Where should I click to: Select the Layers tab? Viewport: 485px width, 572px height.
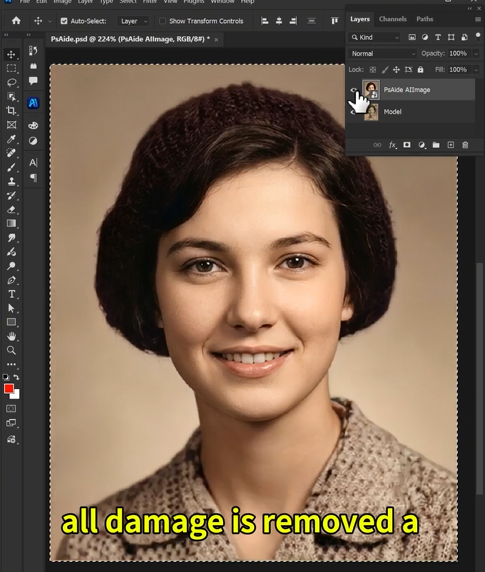(x=360, y=19)
